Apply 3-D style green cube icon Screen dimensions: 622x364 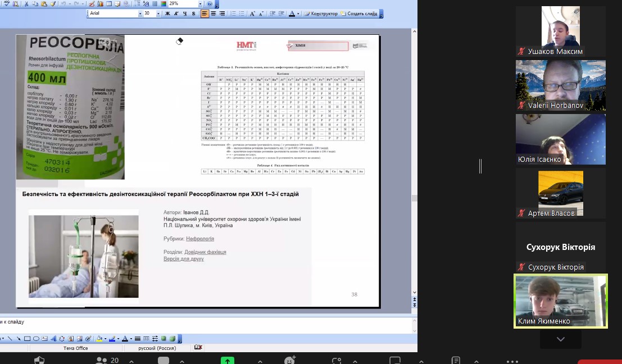(172, 339)
